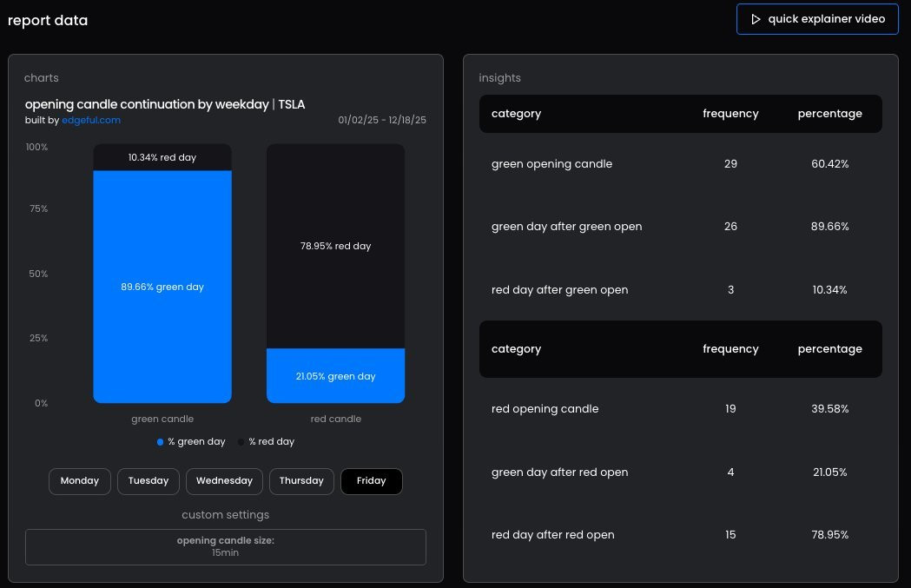911x588 pixels.
Task: Open the opening candle size setting box
Action: 226,547
